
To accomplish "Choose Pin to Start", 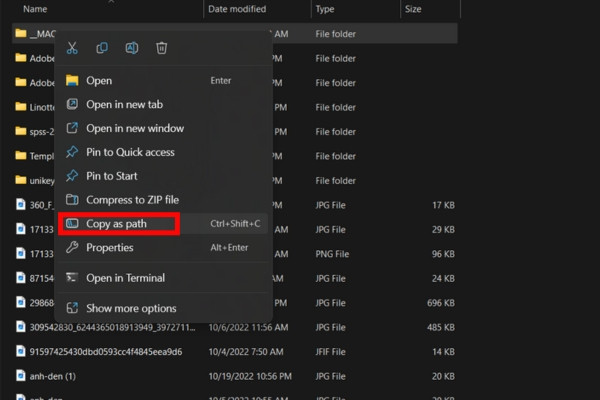I will point(163,176).
